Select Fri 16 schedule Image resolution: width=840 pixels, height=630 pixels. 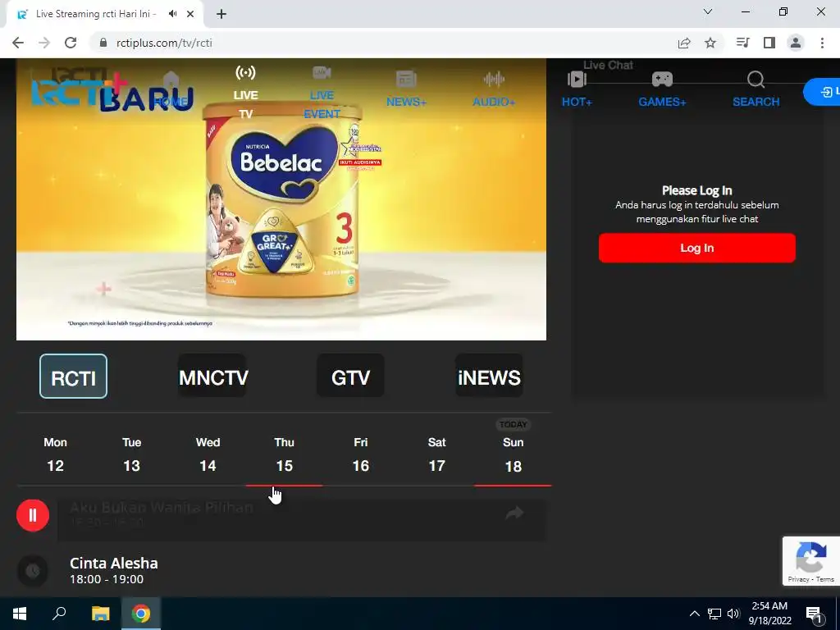(x=361, y=454)
